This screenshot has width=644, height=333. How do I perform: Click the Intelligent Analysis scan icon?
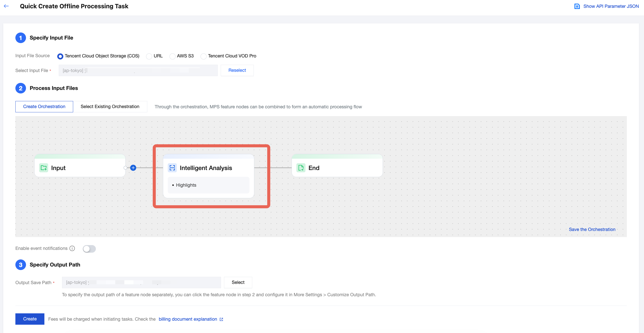click(172, 168)
